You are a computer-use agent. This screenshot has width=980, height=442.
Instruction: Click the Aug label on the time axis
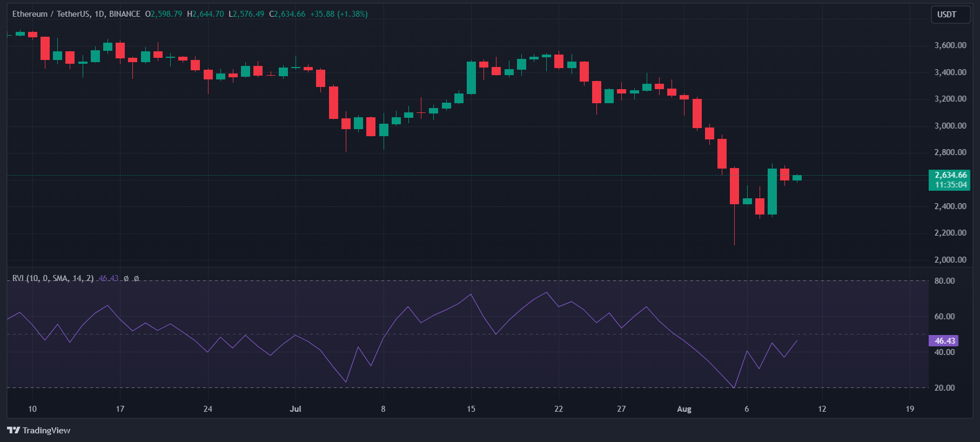pos(684,409)
